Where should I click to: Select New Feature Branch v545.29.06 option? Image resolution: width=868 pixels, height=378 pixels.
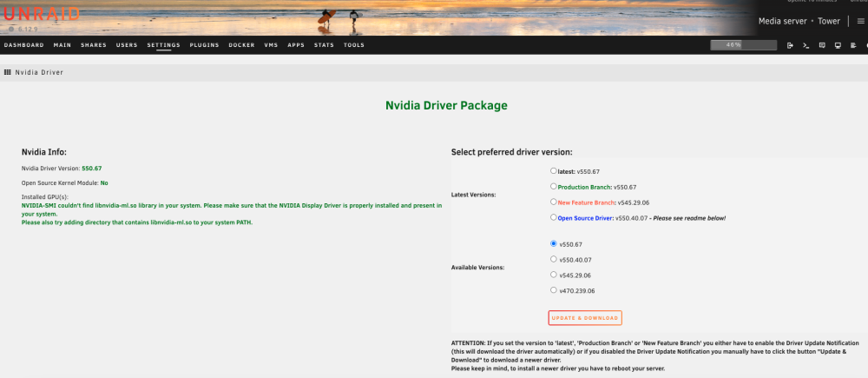554,202
